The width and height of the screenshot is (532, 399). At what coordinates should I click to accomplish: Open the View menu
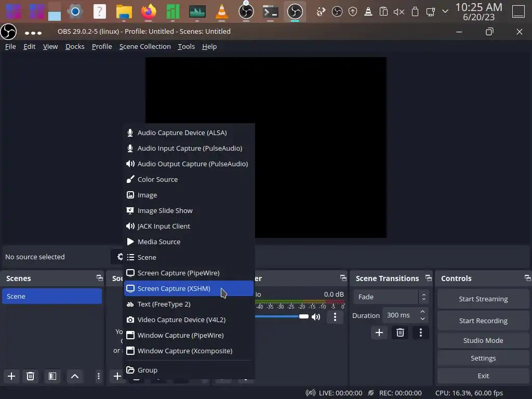(x=50, y=46)
